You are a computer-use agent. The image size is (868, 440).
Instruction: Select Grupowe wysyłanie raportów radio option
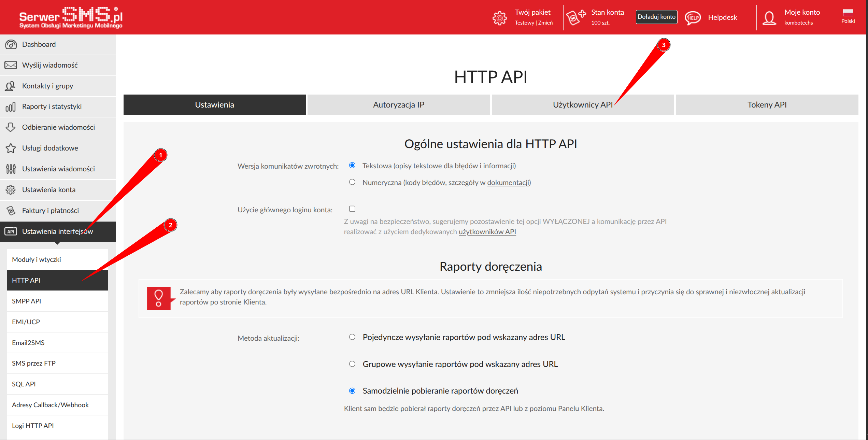point(352,364)
